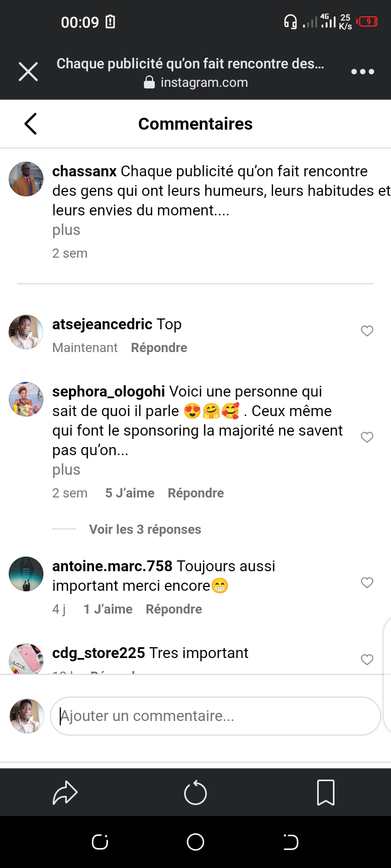Viewport: 391px width, 868px height.
Task: Tap the share arrow in the bottom bar
Action: click(65, 793)
